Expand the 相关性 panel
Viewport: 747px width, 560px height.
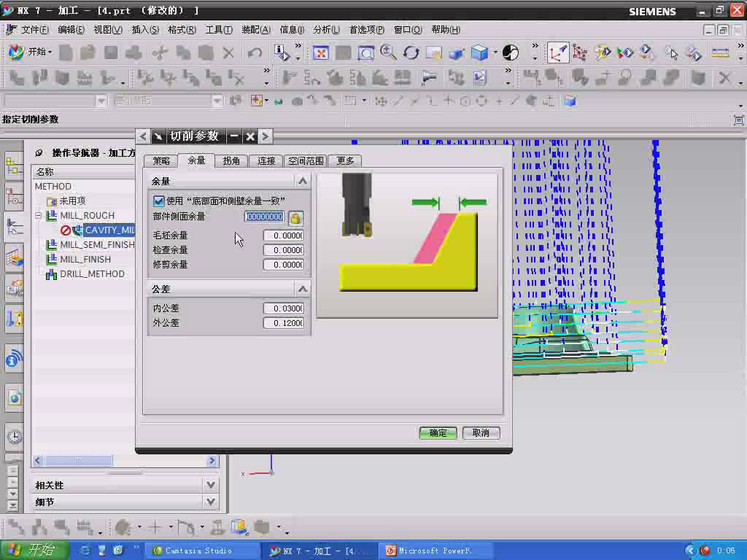tap(211, 485)
